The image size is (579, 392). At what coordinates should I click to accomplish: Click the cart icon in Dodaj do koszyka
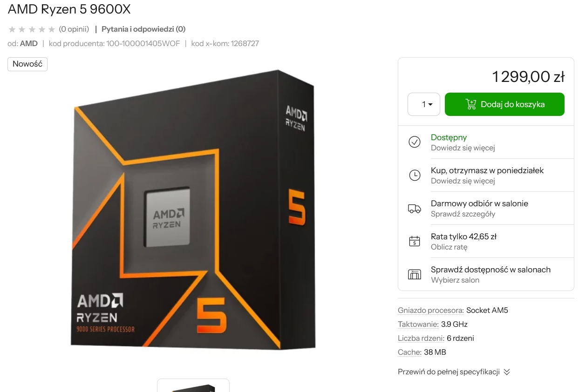pyautogui.click(x=471, y=104)
